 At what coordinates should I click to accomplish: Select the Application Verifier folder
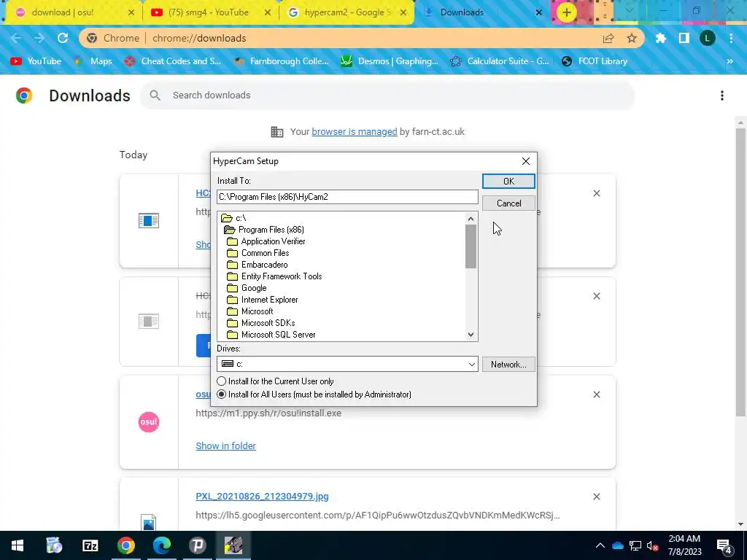pos(266,241)
